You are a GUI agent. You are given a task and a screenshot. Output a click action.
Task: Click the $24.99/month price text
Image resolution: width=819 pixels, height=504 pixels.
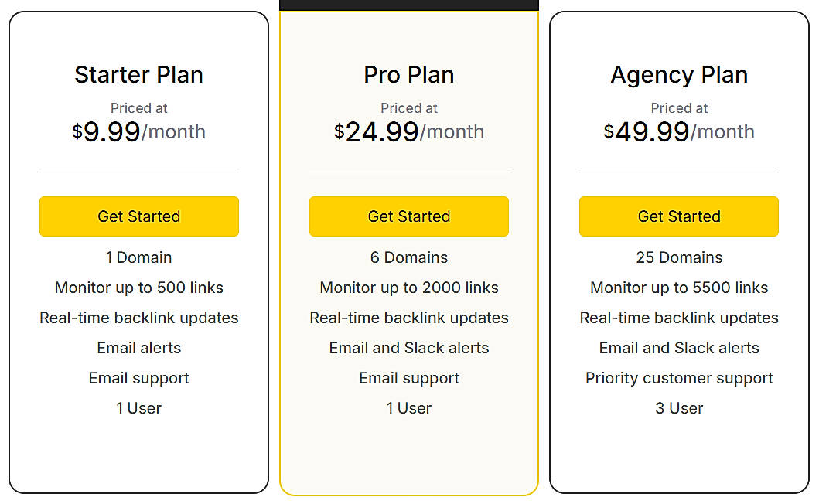408,131
